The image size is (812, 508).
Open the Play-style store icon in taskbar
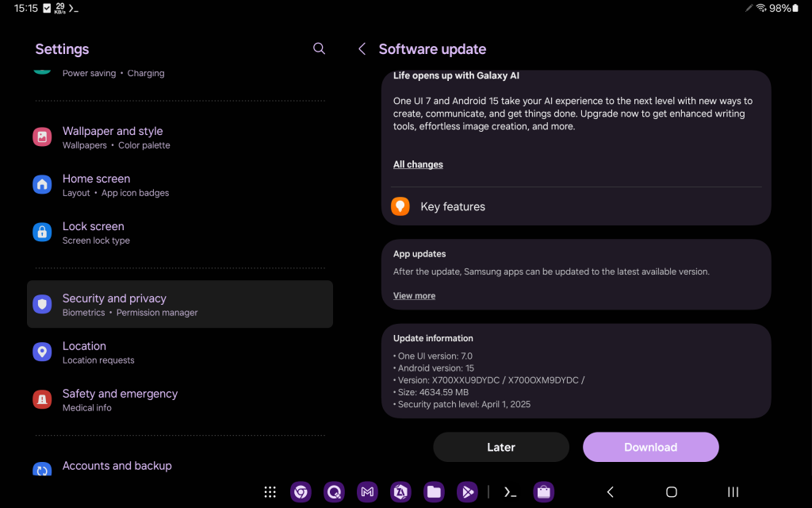467,492
